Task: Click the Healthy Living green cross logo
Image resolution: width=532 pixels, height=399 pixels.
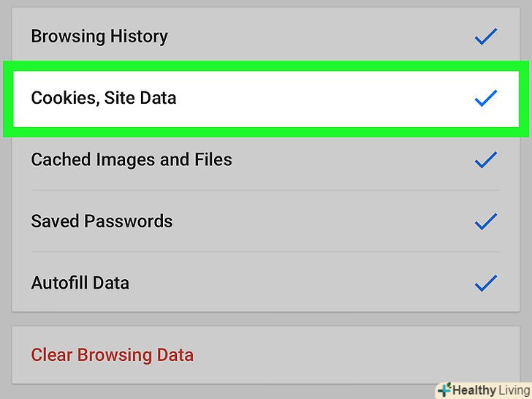Action: (444, 389)
